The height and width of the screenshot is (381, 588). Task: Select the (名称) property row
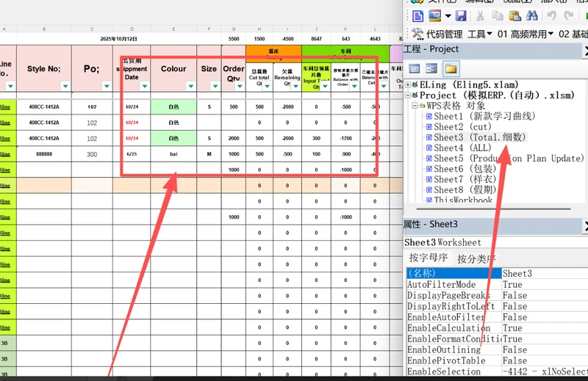click(x=454, y=273)
